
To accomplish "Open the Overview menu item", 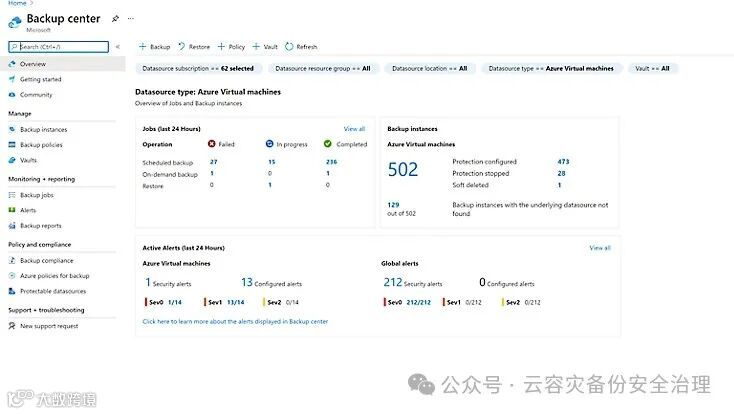I will pos(63,64).
